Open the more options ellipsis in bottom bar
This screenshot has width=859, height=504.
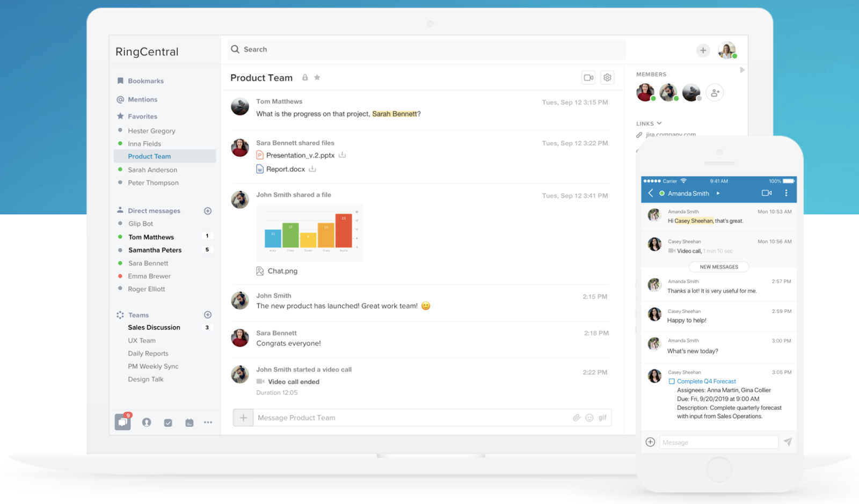tap(208, 422)
